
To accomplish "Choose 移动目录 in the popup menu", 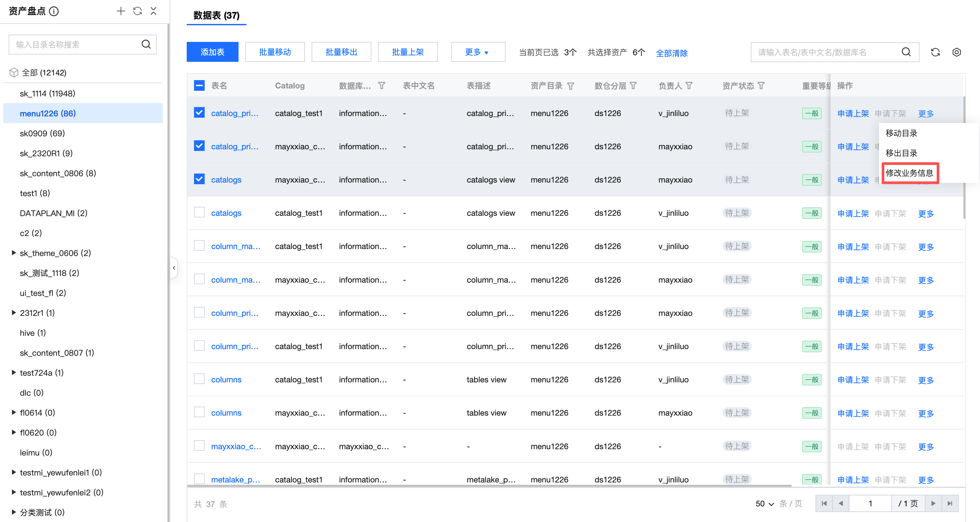I will pyautogui.click(x=901, y=133).
